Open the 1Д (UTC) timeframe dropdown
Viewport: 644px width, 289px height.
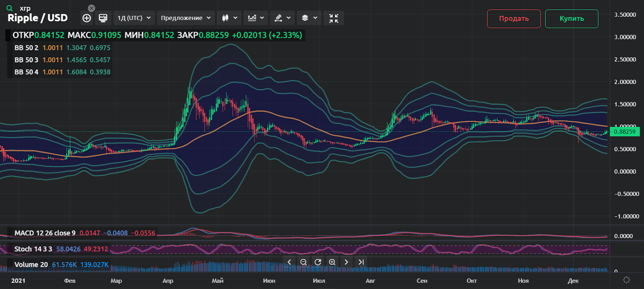tap(134, 18)
